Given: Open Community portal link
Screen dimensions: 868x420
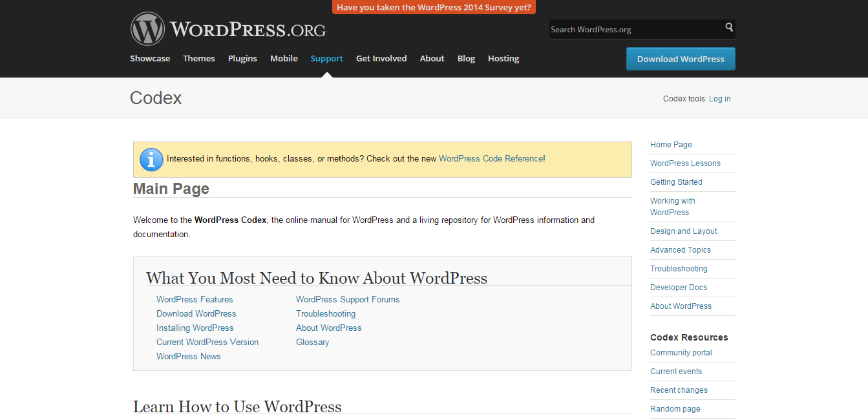Looking at the screenshot, I should [681, 353].
